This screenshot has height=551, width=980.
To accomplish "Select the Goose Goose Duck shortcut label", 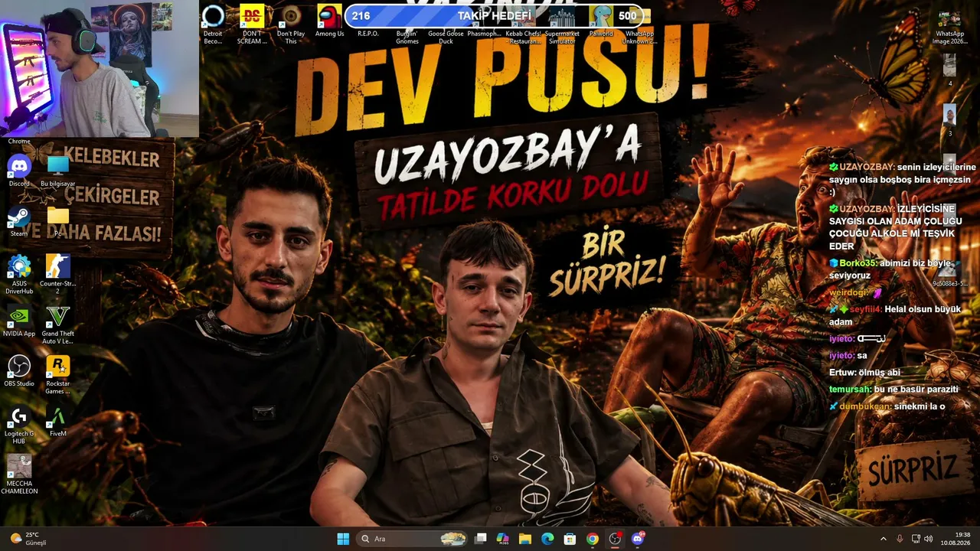I will pos(446,37).
